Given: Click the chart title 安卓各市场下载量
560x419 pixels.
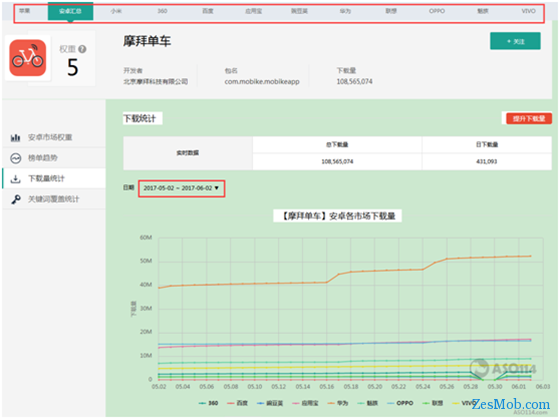Looking at the screenshot, I should (x=362, y=216).
